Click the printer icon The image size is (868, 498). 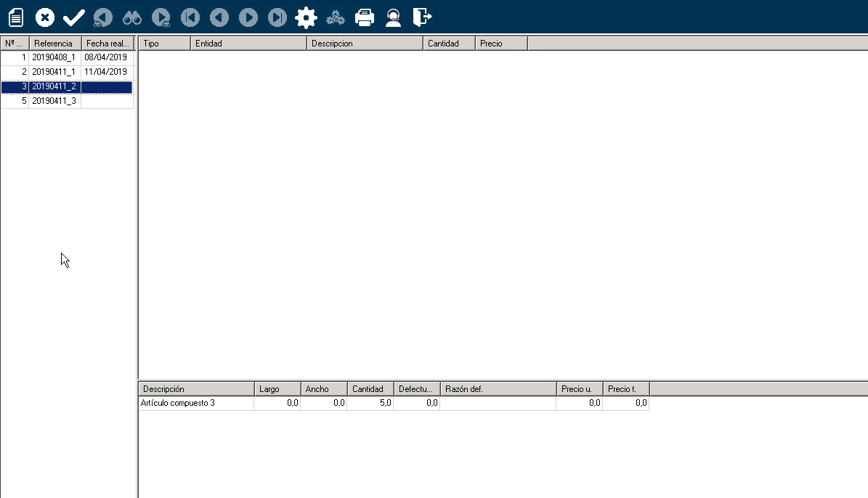pyautogui.click(x=365, y=17)
